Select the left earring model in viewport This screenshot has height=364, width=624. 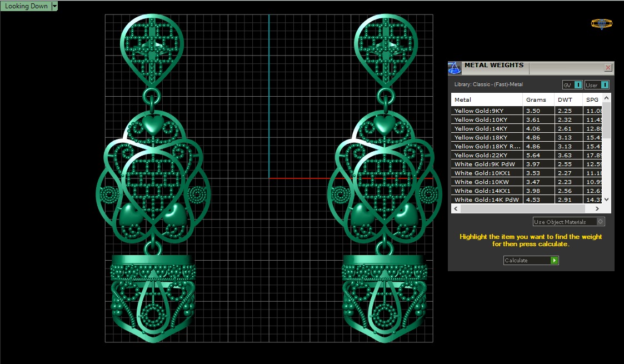(x=153, y=178)
